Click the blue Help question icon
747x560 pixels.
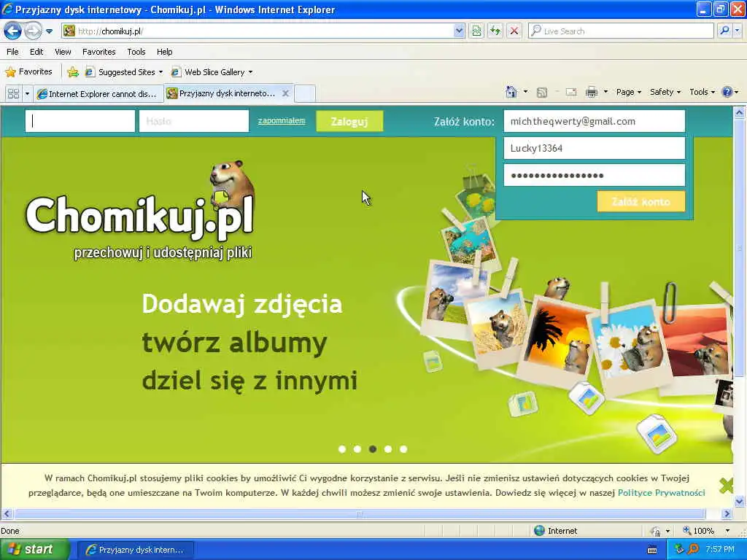point(727,92)
